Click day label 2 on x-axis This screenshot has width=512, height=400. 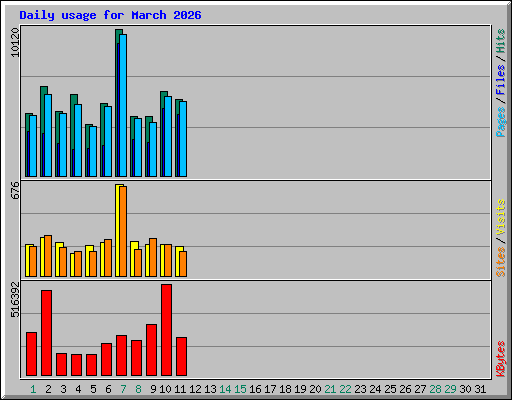[48, 389]
